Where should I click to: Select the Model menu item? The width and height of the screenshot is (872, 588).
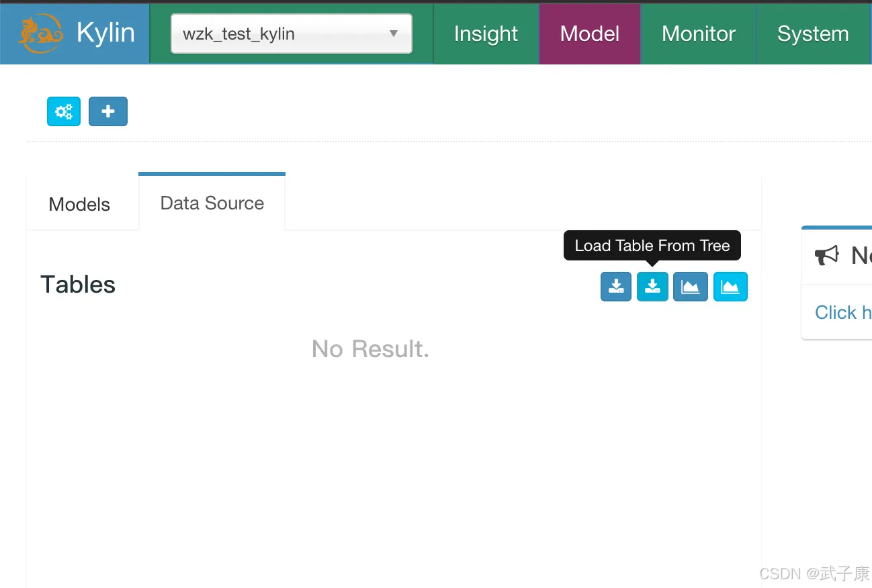[590, 34]
